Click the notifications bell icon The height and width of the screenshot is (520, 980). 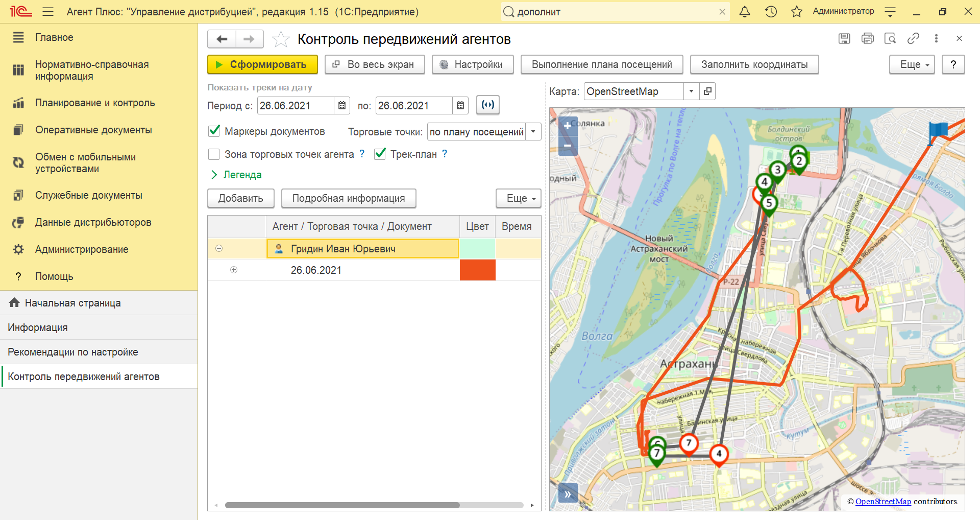tap(745, 11)
